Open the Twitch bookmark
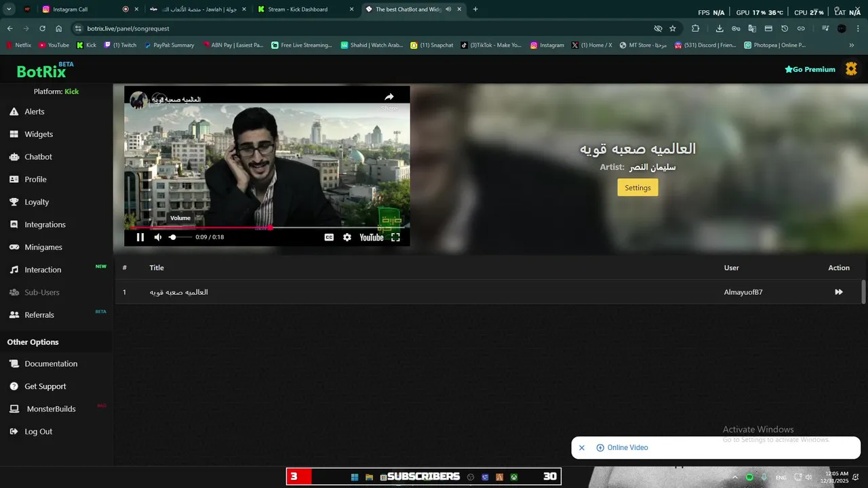This screenshot has height=488, width=868. coord(120,45)
